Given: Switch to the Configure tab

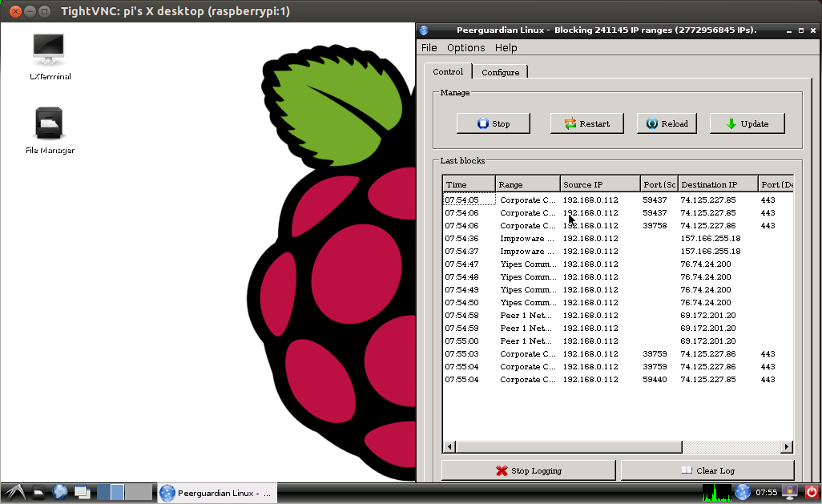Looking at the screenshot, I should pyautogui.click(x=500, y=72).
